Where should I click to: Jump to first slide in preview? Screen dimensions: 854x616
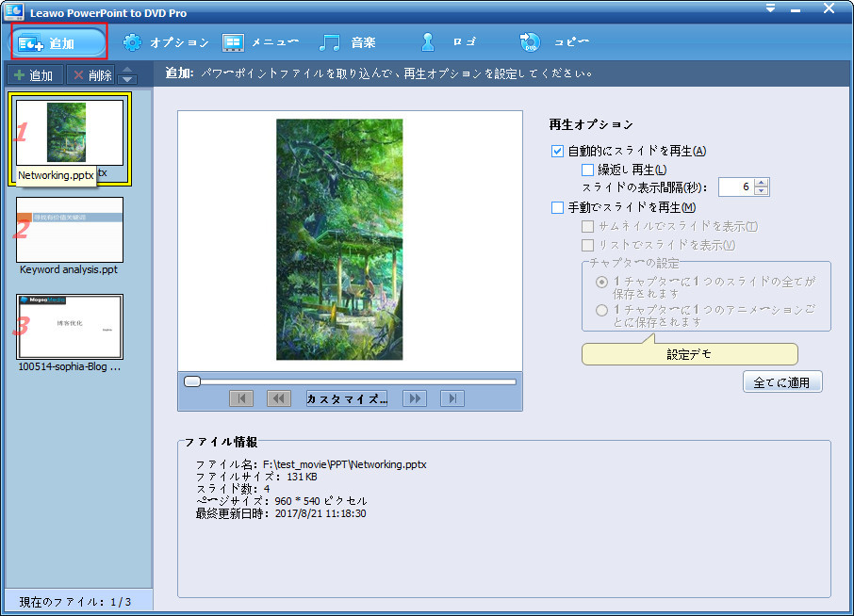pos(241,398)
